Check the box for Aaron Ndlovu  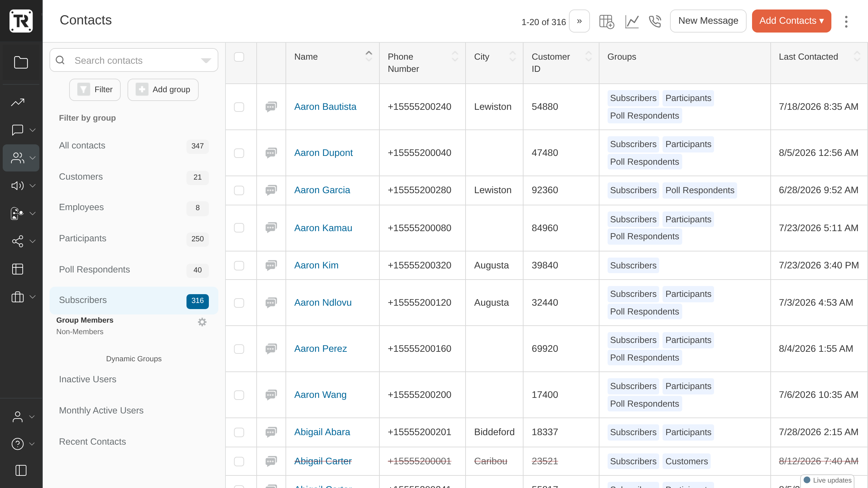239,303
